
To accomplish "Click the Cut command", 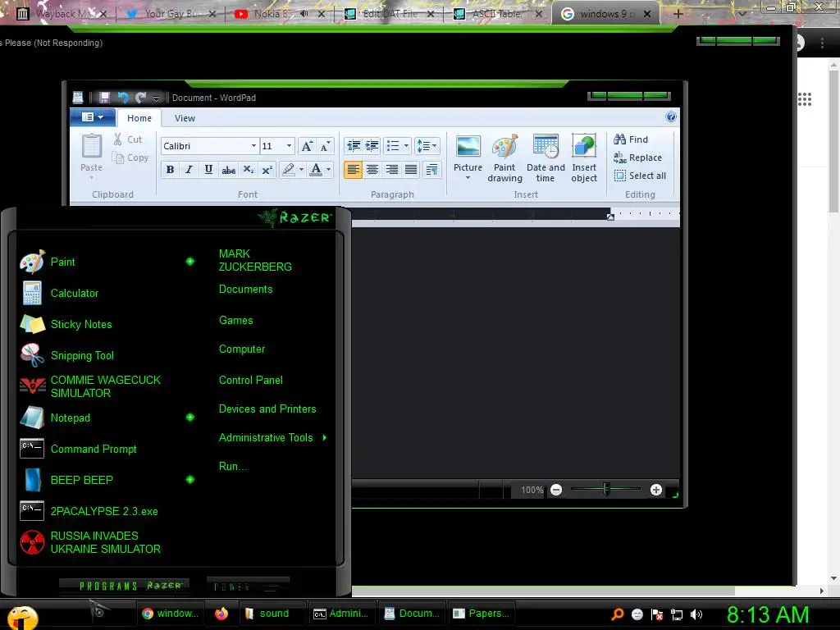I will (x=127, y=139).
